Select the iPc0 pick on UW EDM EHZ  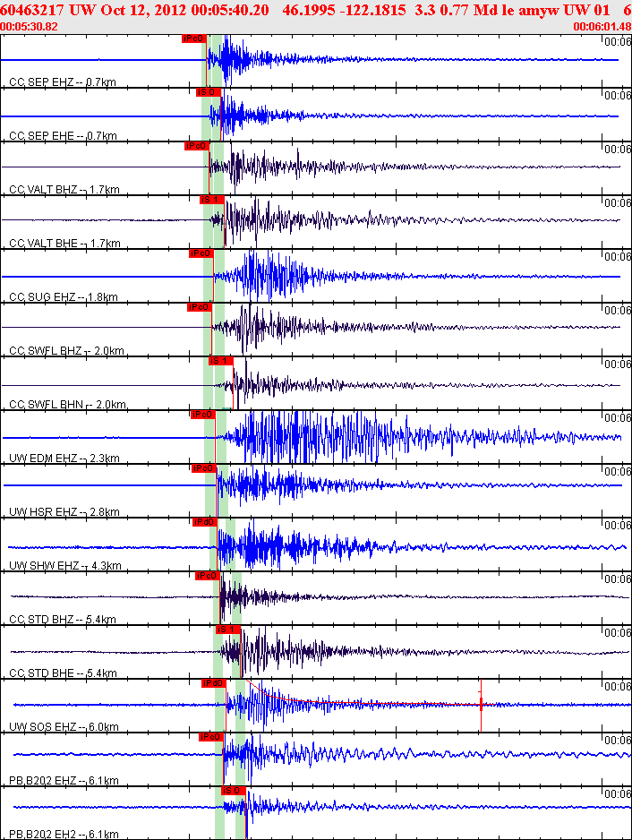(x=202, y=415)
